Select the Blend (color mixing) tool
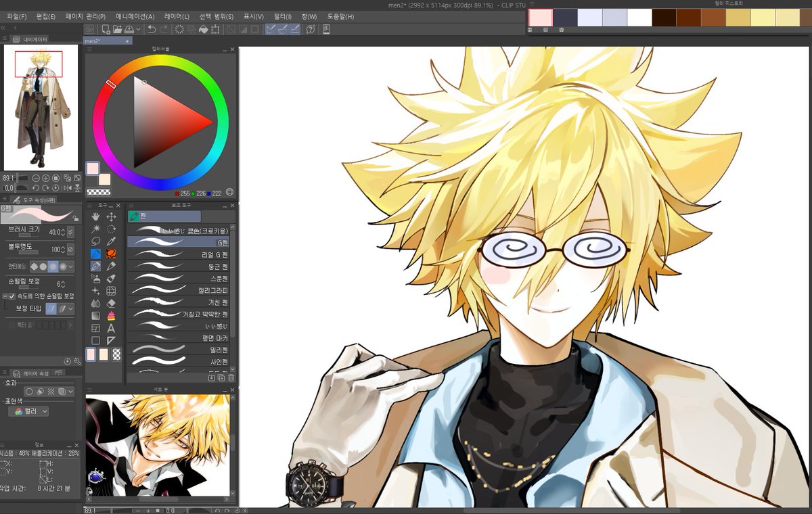This screenshot has width=812, height=514. pyautogui.click(x=95, y=303)
